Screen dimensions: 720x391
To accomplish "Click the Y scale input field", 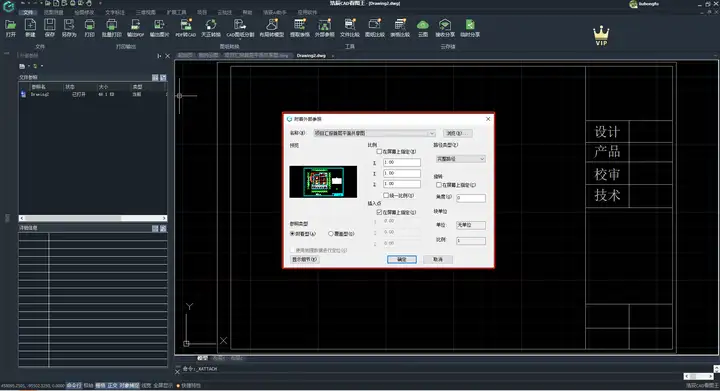I will (402, 173).
